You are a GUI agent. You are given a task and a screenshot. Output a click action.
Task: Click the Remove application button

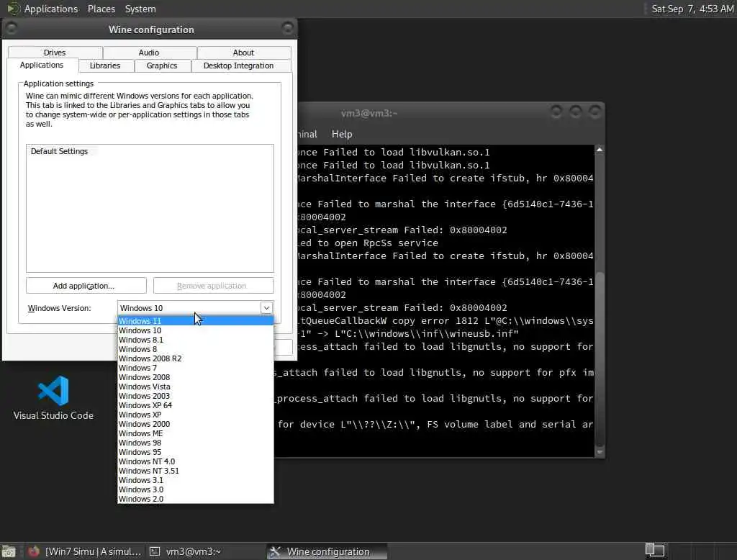(213, 286)
